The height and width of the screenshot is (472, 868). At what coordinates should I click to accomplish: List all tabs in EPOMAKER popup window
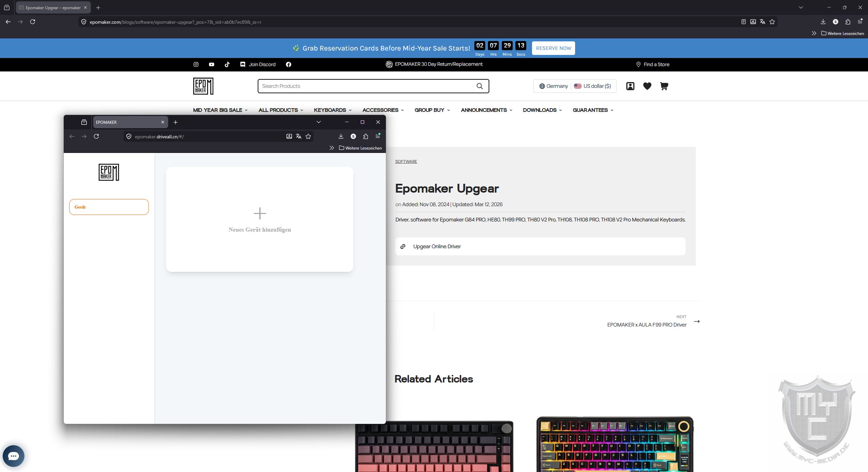pos(319,122)
